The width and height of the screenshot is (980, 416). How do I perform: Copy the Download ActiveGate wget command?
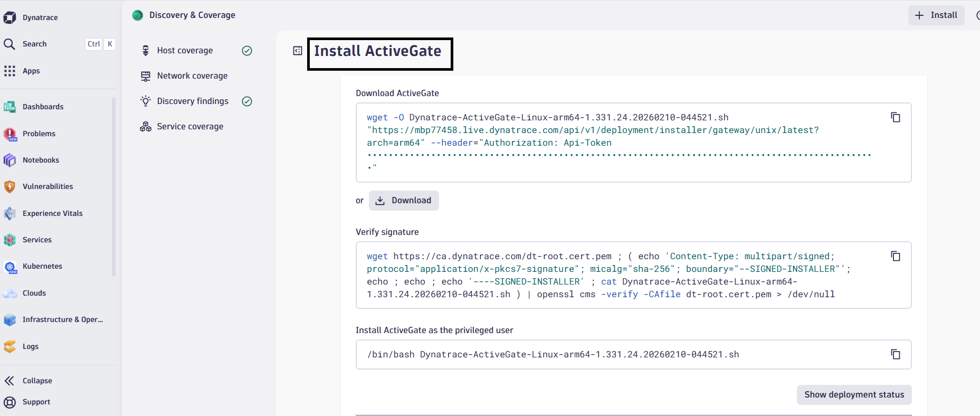click(896, 117)
